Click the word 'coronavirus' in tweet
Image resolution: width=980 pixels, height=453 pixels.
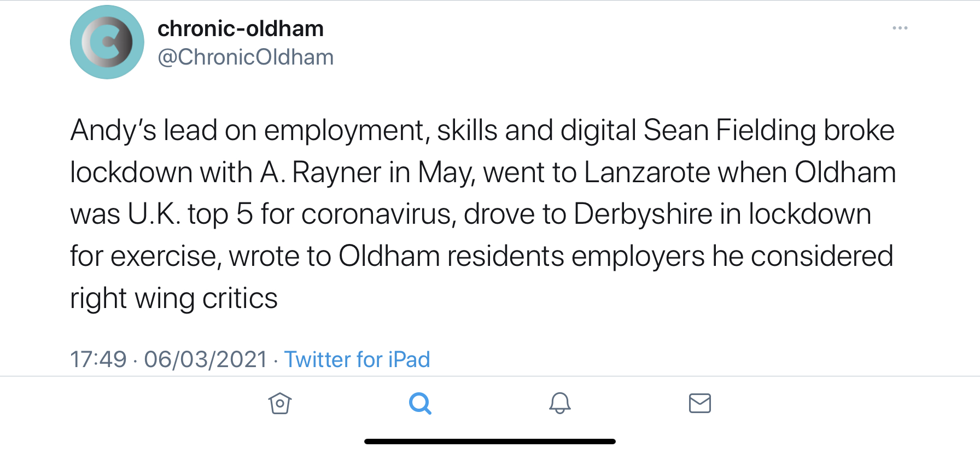[x=378, y=214]
